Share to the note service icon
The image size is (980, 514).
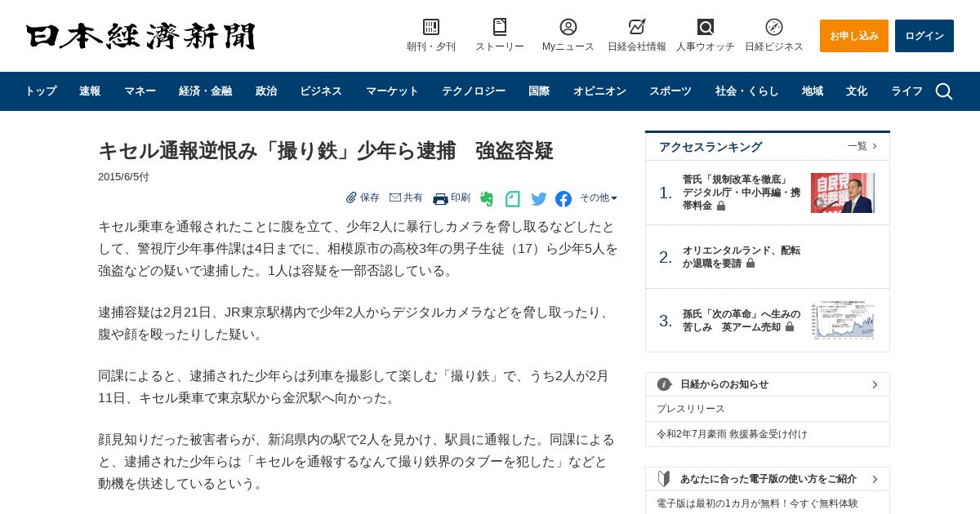coord(513,198)
